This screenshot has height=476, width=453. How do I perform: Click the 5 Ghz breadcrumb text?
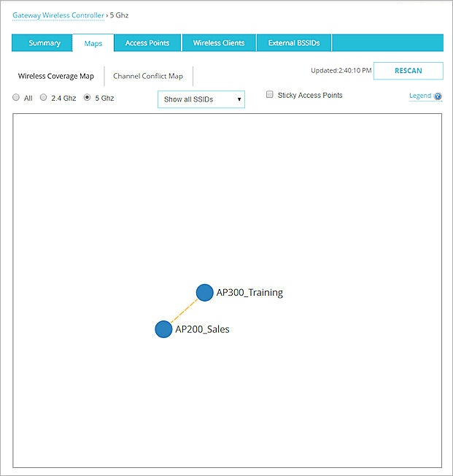pyautogui.click(x=119, y=15)
